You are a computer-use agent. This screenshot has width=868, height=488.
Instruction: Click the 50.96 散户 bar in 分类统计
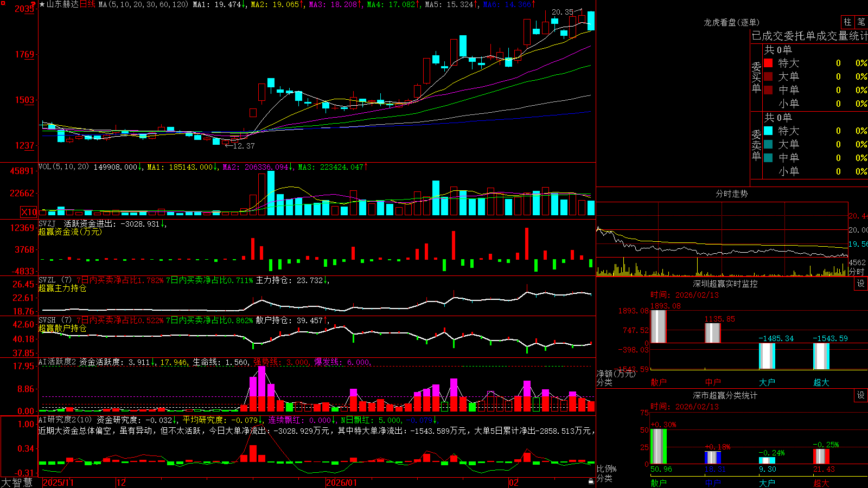[x=658, y=446]
